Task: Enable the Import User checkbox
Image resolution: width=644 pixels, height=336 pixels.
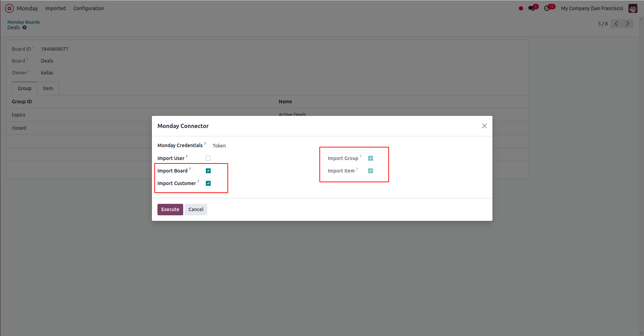Action: (208, 158)
